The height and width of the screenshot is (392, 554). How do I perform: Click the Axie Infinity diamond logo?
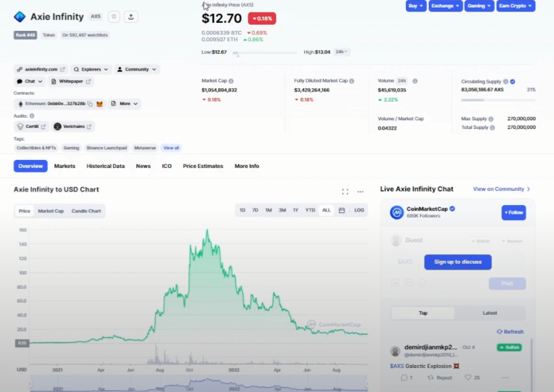pos(20,17)
